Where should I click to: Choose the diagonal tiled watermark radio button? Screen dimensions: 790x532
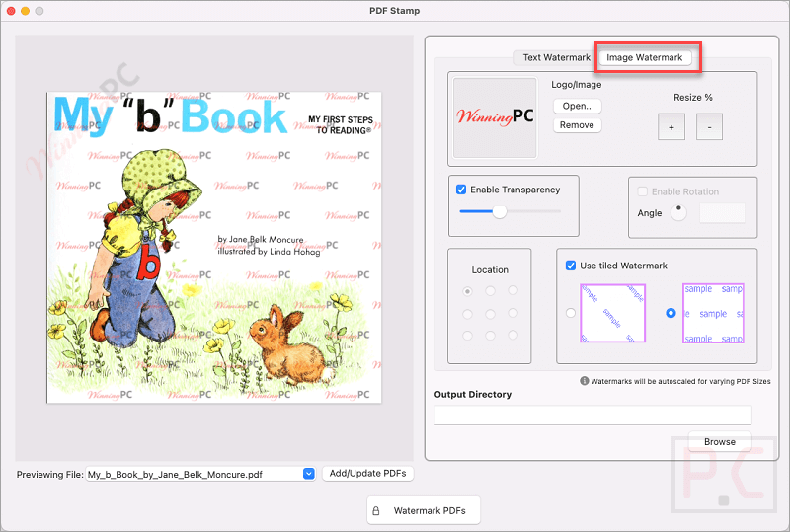coord(571,313)
